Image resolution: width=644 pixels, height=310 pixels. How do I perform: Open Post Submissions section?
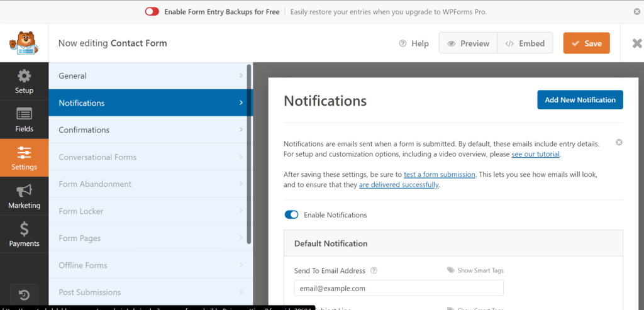click(x=151, y=292)
